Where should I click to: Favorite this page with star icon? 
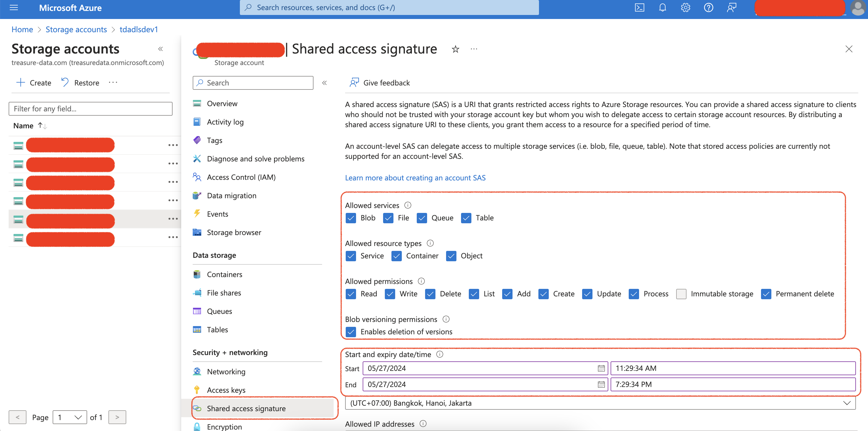tap(455, 49)
